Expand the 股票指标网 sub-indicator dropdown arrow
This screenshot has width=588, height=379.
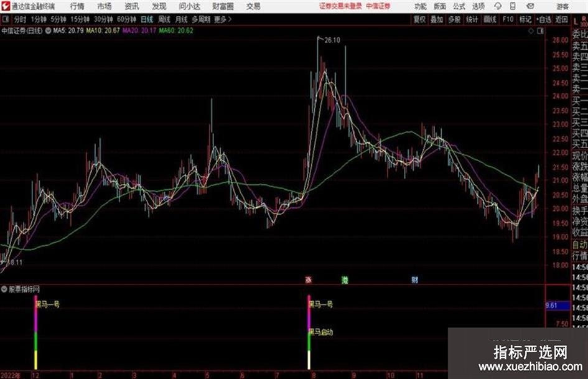click(4, 289)
